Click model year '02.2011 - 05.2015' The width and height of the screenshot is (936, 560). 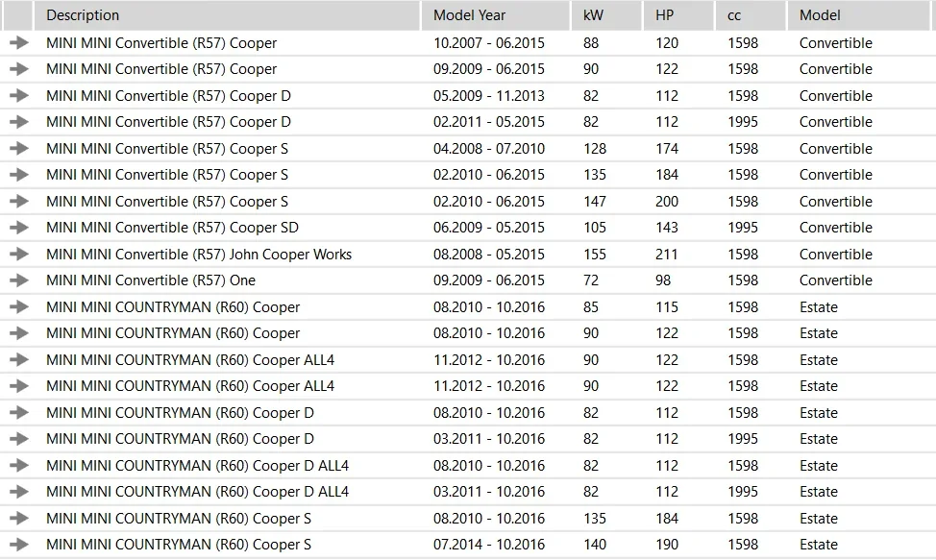[489, 122]
